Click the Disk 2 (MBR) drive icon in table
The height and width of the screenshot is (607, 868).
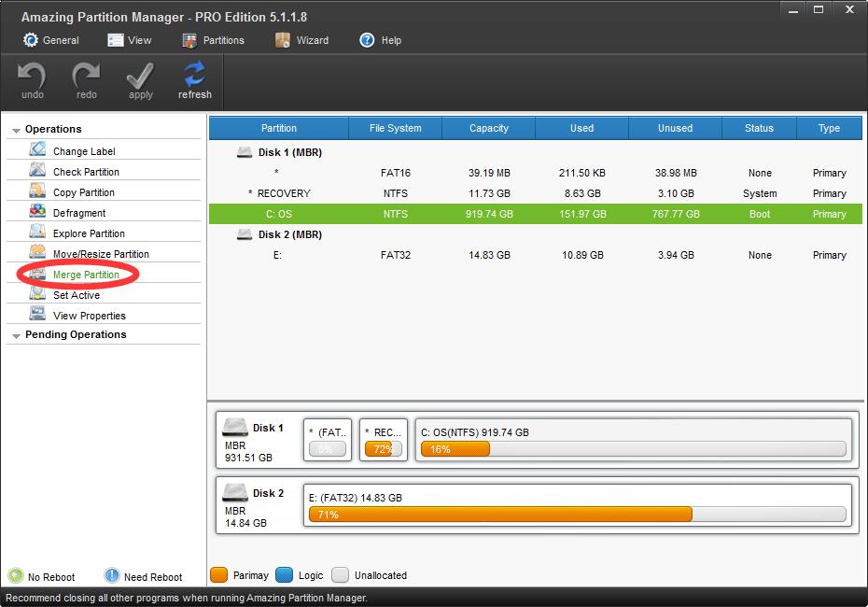point(245,234)
